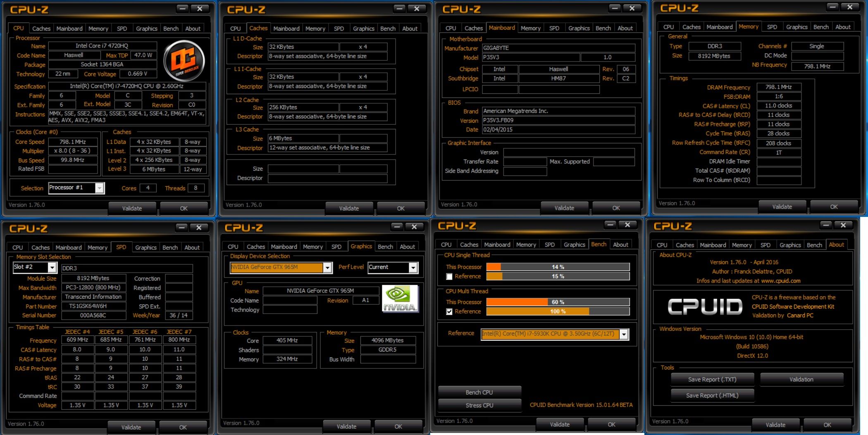Click the Southbridge HM87 field
The height and width of the screenshot is (435, 868).
[559, 78]
